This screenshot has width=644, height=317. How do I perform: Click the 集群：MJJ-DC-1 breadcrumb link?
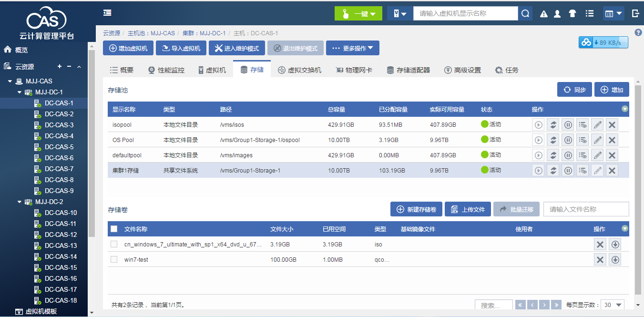204,33
